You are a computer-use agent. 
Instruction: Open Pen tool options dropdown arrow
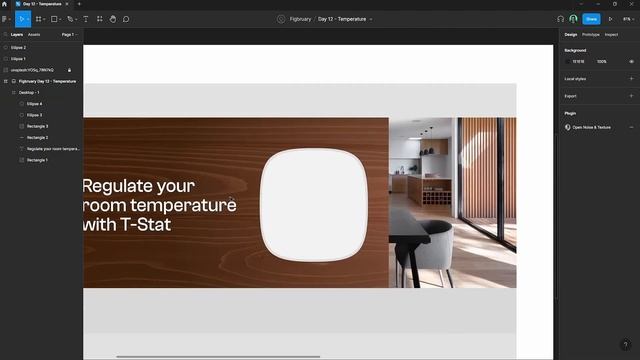coord(76,20)
